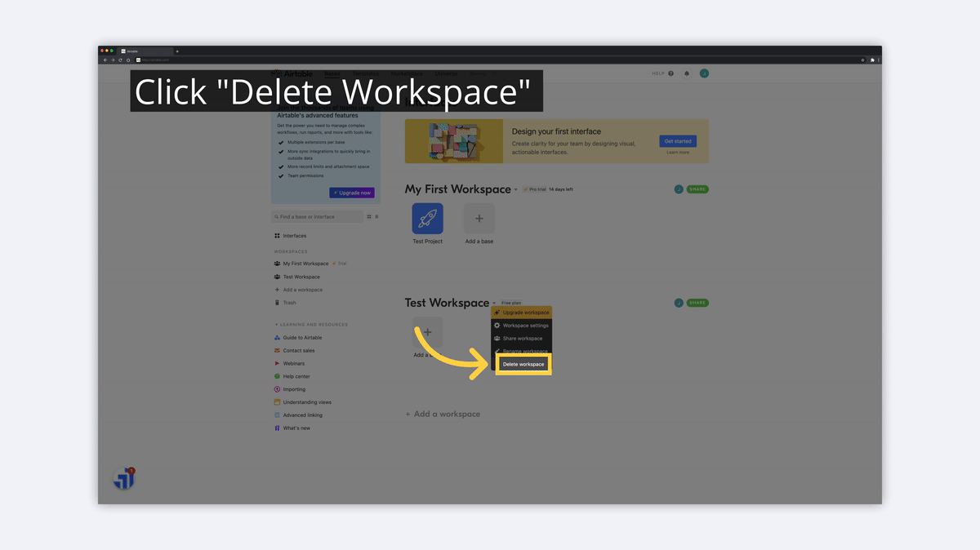
Task: Open Understanding views resource
Action: point(303,402)
